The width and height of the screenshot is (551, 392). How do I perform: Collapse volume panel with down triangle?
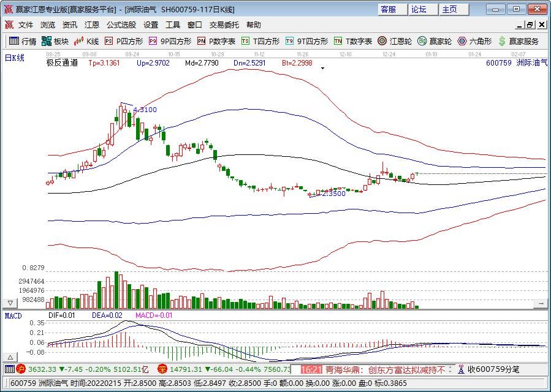point(10,303)
